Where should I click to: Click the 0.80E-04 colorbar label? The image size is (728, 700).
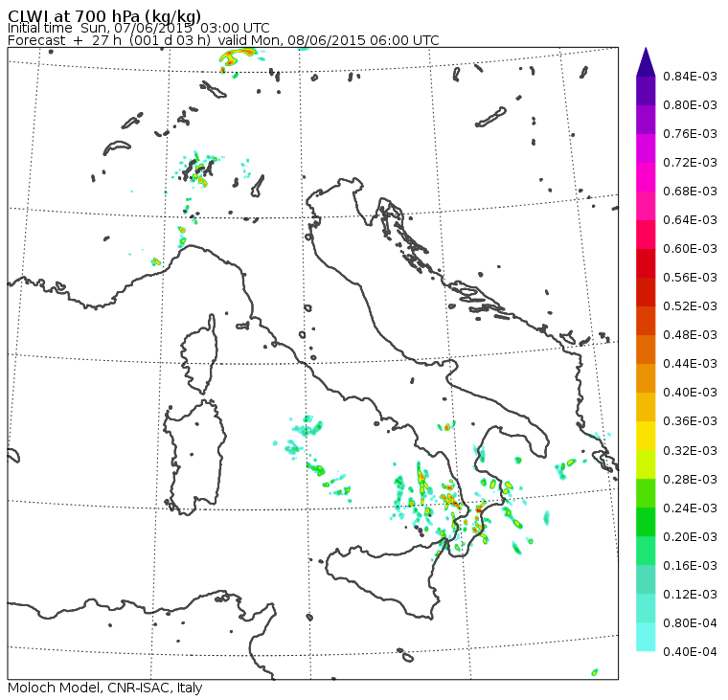(690, 623)
